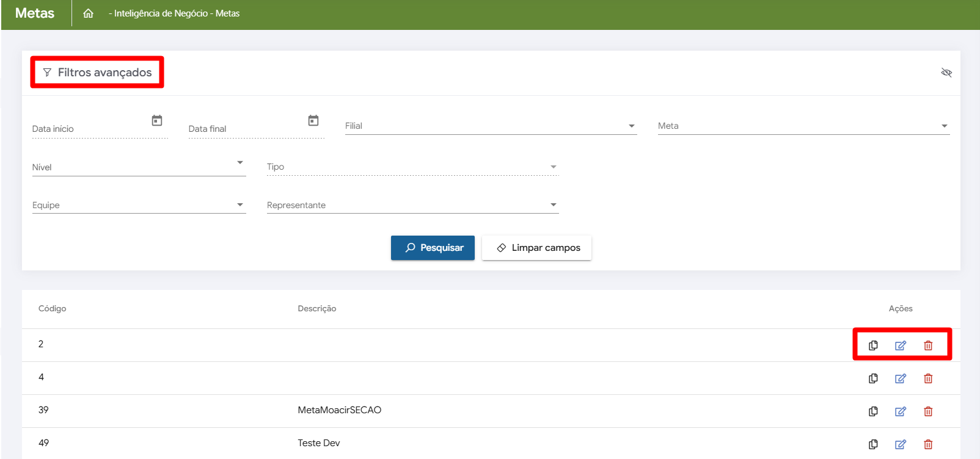
Task: Select the Representante dropdown
Action: pos(412,205)
